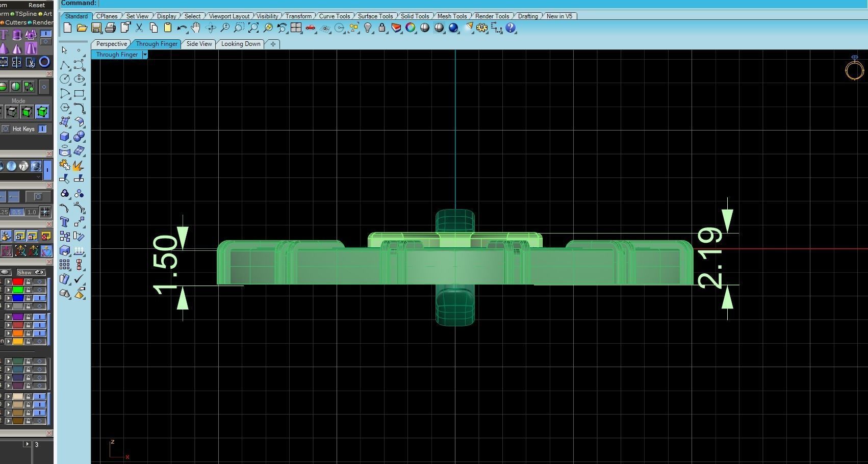Paste from clipboard using the clipboard icon
This screenshot has height=464, width=868.
pyautogui.click(x=167, y=28)
